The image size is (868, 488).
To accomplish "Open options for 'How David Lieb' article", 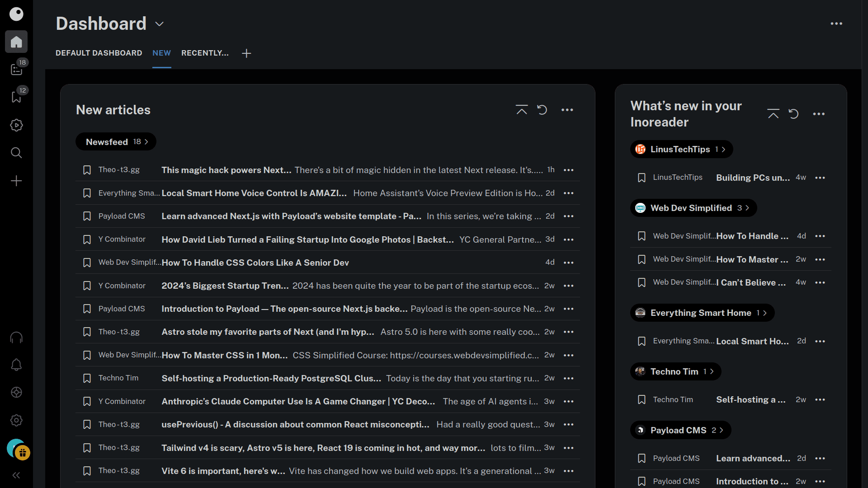I will [x=569, y=239].
